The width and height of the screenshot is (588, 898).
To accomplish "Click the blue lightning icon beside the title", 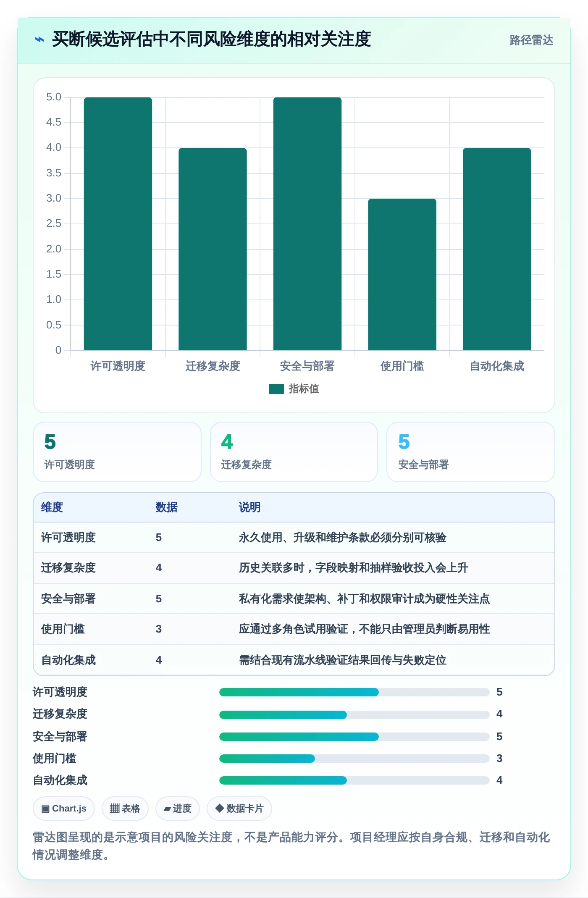I will (39, 40).
